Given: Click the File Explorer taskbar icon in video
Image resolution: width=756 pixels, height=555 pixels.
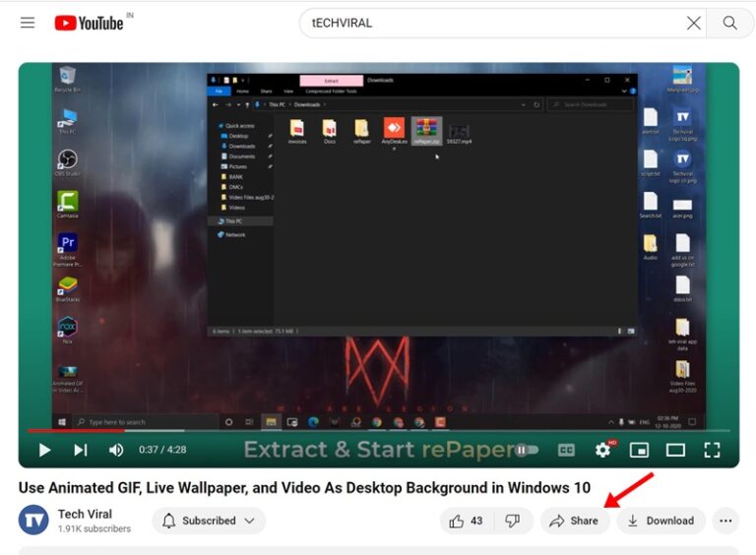Looking at the screenshot, I should [x=271, y=422].
